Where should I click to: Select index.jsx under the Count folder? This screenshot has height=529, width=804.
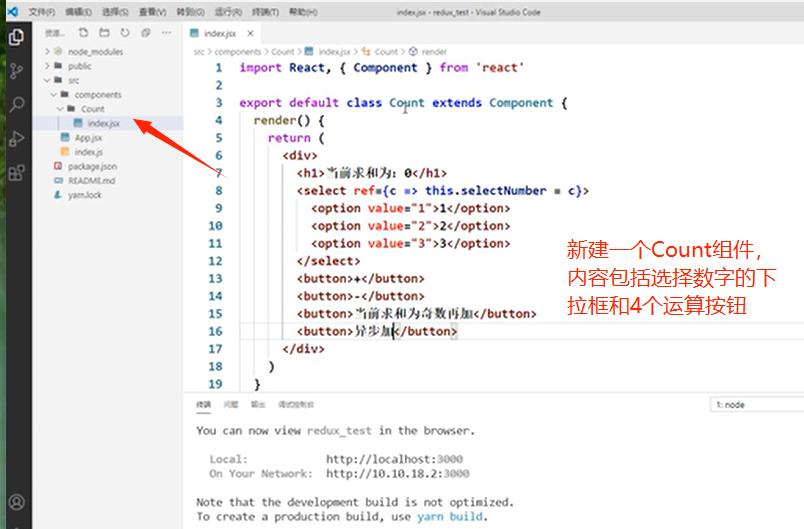point(104,123)
